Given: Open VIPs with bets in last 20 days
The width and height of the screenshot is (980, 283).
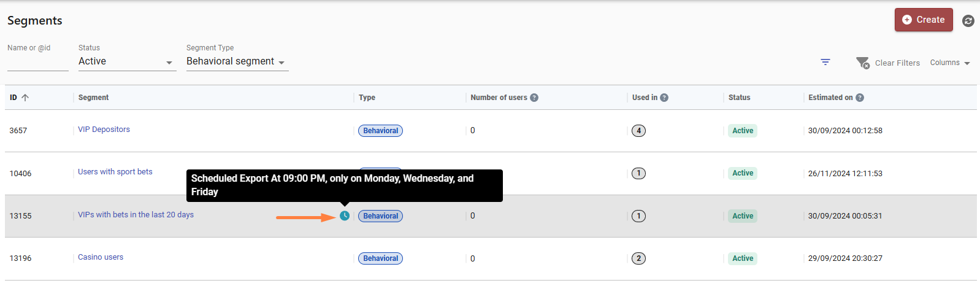Looking at the screenshot, I should coord(136,215).
